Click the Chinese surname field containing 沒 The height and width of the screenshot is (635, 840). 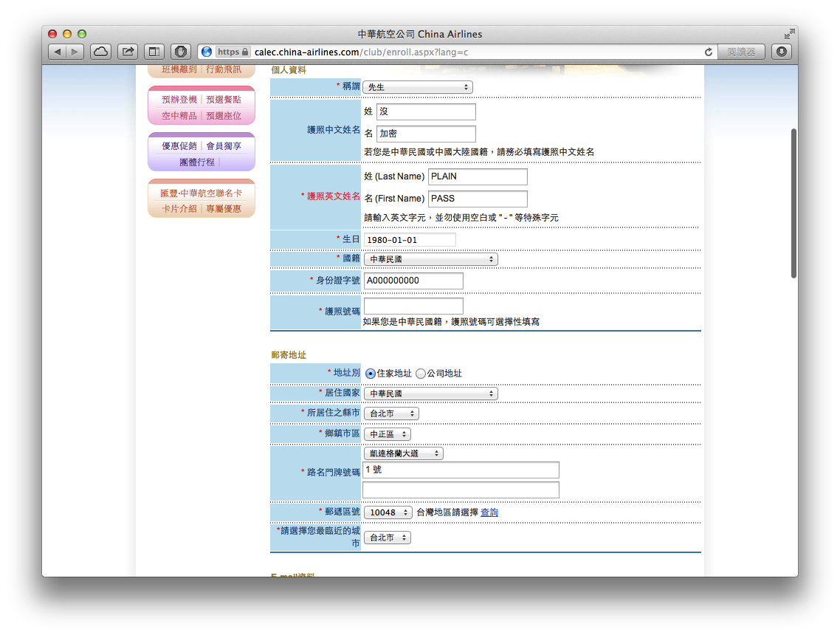coord(426,111)
